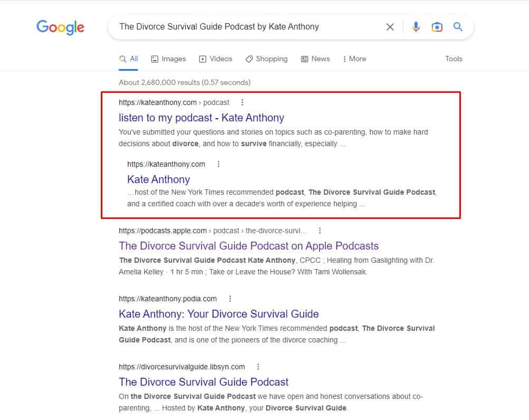
Task: Open options menu for kateanthony.podia.com result
Action: [x=230, y=299]
